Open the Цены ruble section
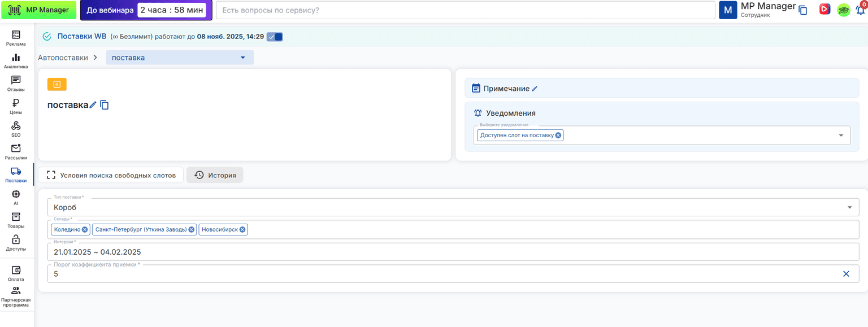The image size is (868, 327). 16,107
